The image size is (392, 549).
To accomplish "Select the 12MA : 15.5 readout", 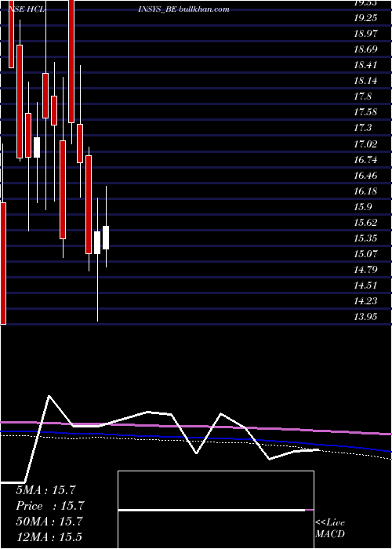I will [49, 537].
